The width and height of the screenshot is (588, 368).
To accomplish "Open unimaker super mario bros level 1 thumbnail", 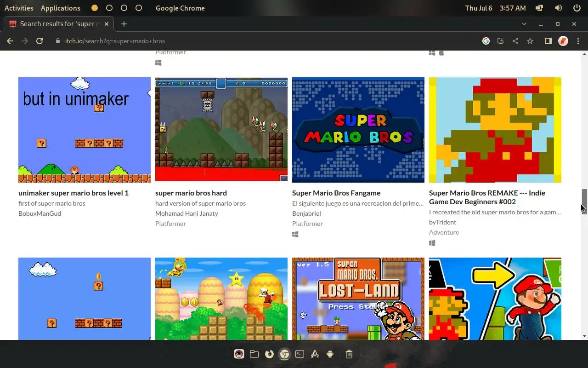I will click(85, 130).
